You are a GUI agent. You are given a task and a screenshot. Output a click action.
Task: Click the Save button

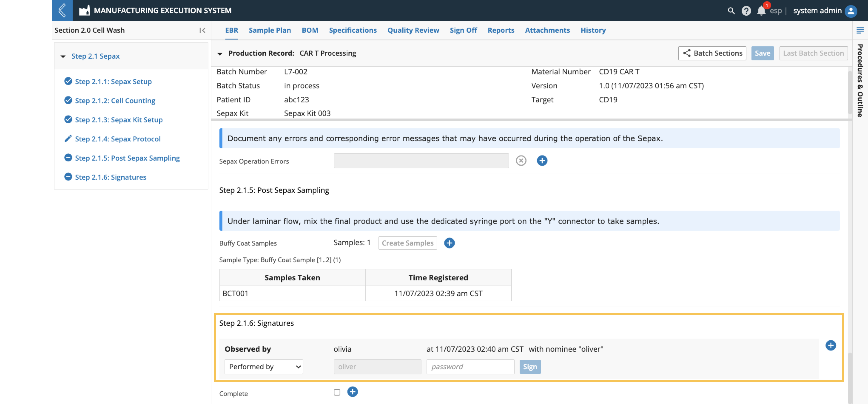762,53
